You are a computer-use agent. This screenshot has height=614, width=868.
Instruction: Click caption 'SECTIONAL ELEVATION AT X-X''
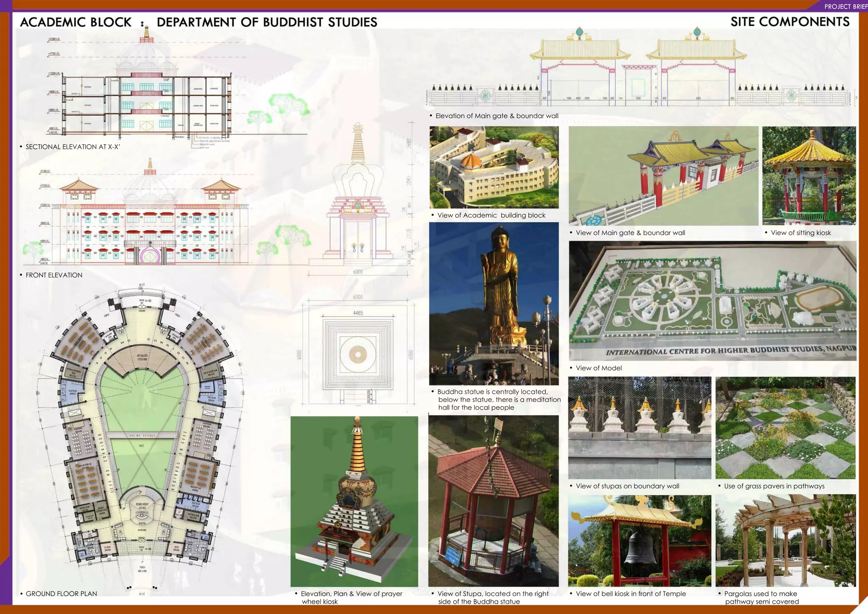73,147
